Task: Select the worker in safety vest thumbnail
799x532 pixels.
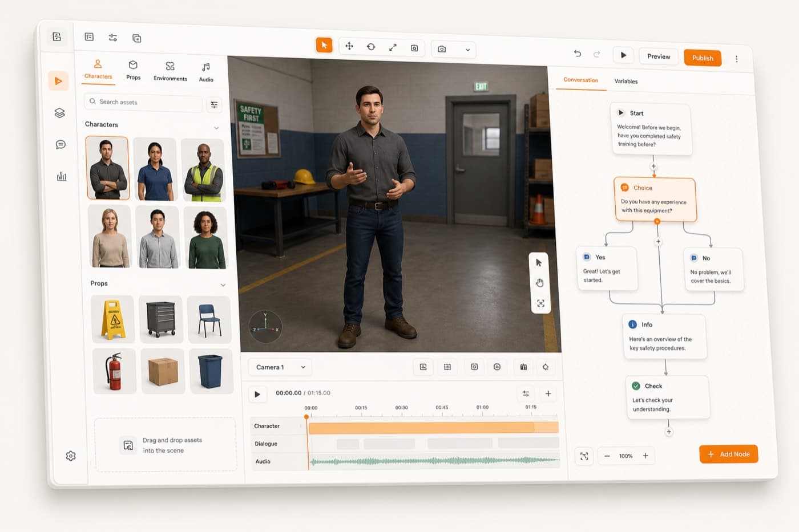Action: (x=203, y=170)
